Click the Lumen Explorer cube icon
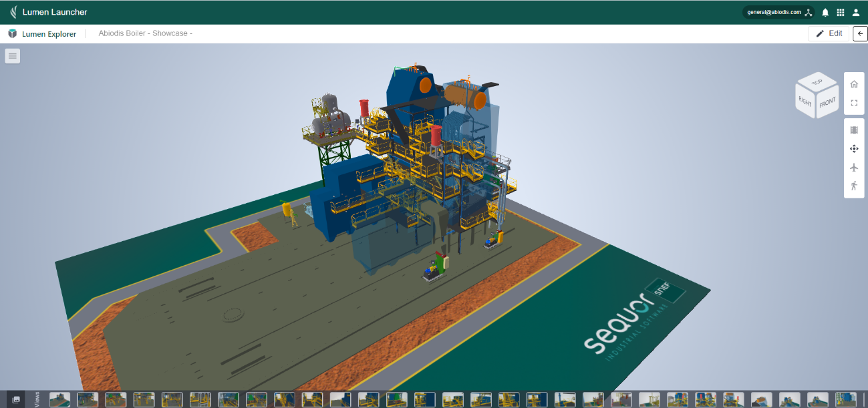The width and height of the screenshot is (868, 408). (13, 33)
